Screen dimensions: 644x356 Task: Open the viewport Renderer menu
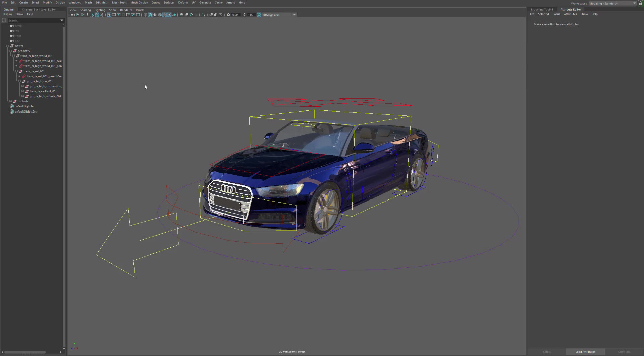pos(126,10)
